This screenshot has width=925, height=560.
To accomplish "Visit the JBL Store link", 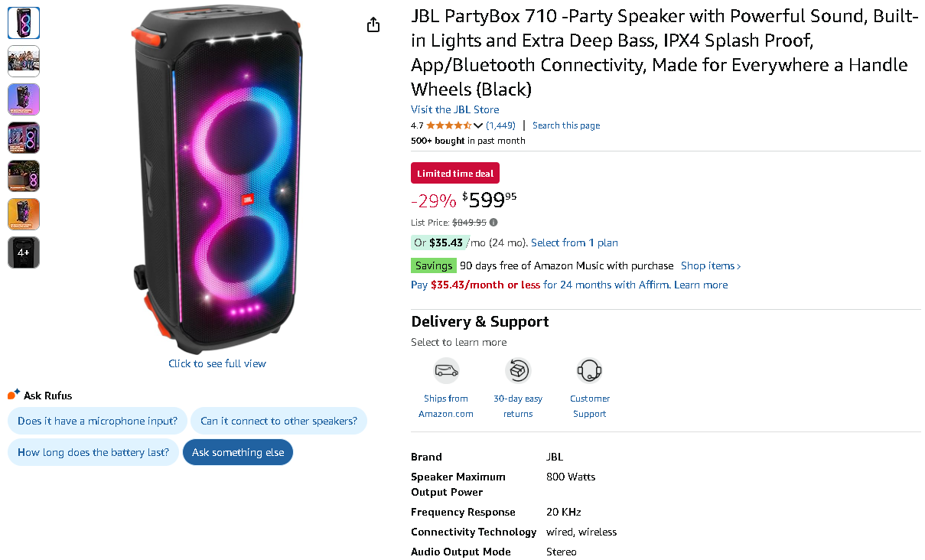I will click(454, 109).
